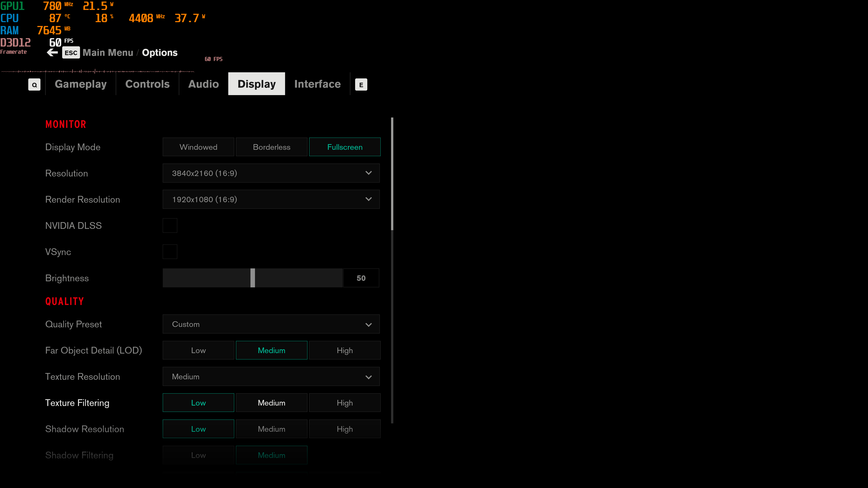Screen dimensions: 868x488
Task: Expand the Render Resolution dropdown
Action: coord(271,199)
